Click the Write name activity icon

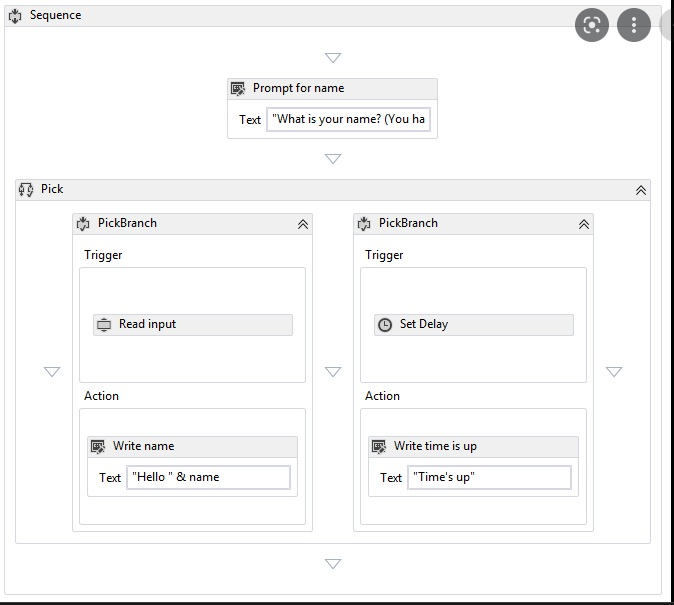pos(98,447)
